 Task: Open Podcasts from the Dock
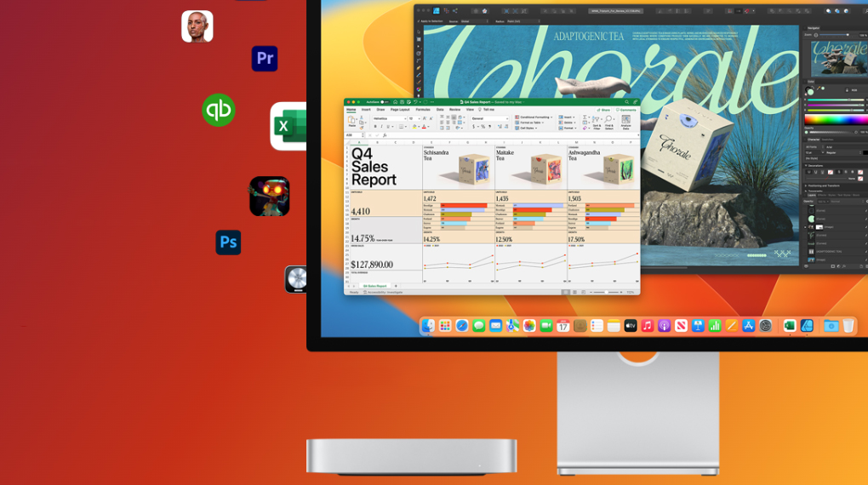(665, 326)
